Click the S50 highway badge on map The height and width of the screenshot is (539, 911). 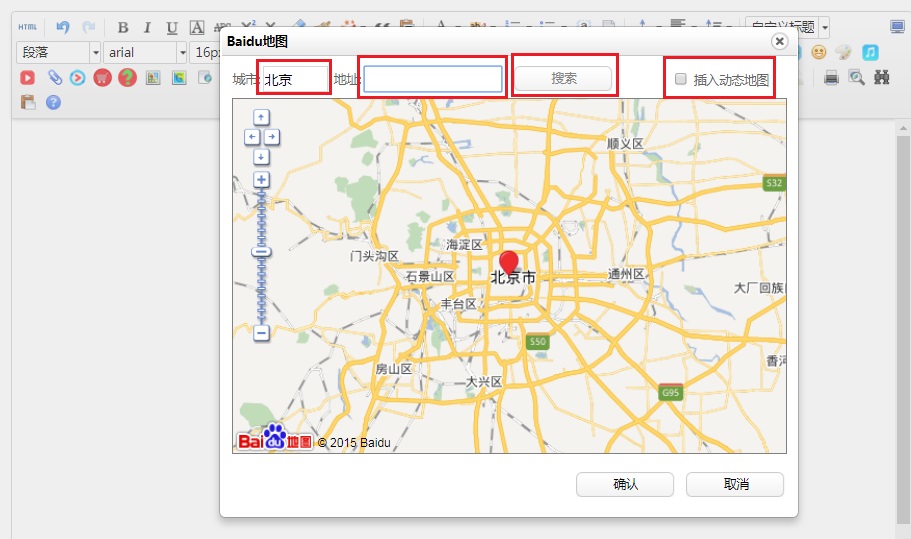(x=537, y=342)
